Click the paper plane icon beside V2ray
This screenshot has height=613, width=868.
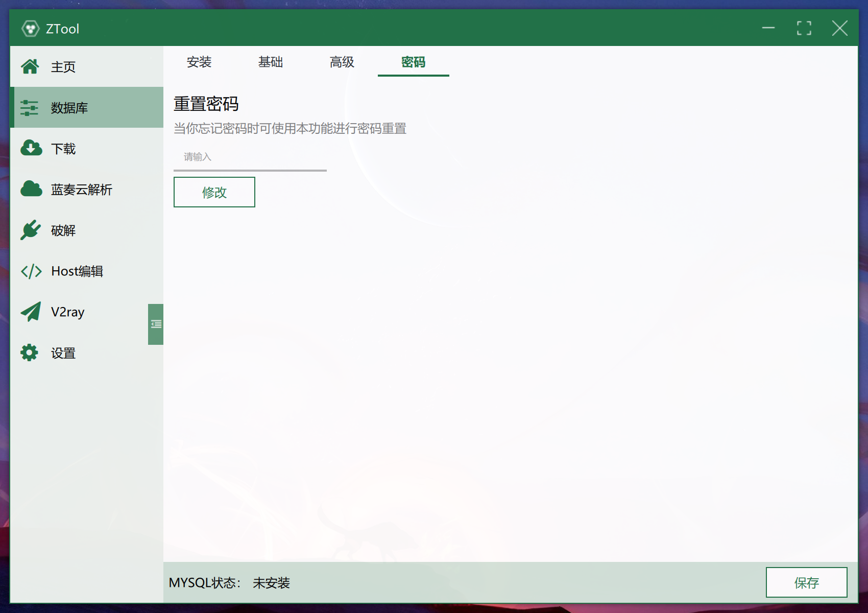[31, 312]
